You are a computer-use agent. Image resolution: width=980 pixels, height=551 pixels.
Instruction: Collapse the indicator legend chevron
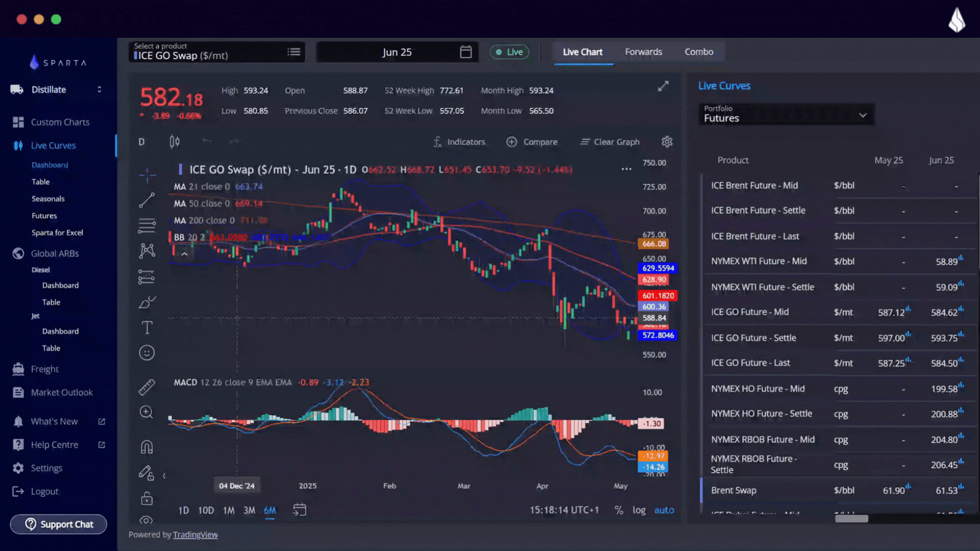pos(184,254)
